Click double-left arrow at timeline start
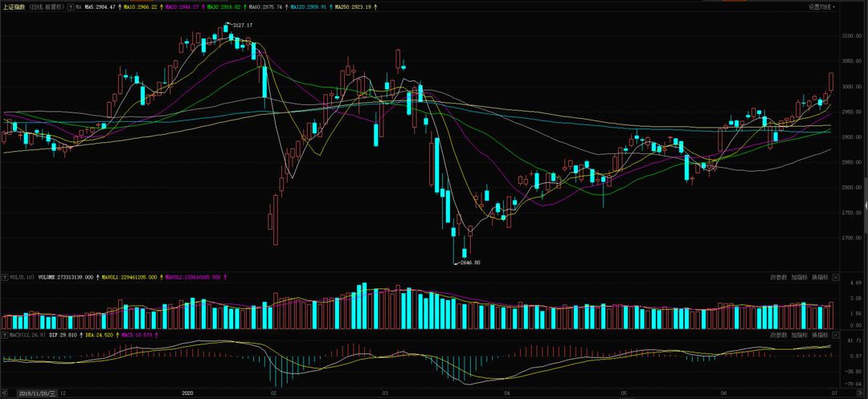Screen dimensions: 868x399 (4, 393)
